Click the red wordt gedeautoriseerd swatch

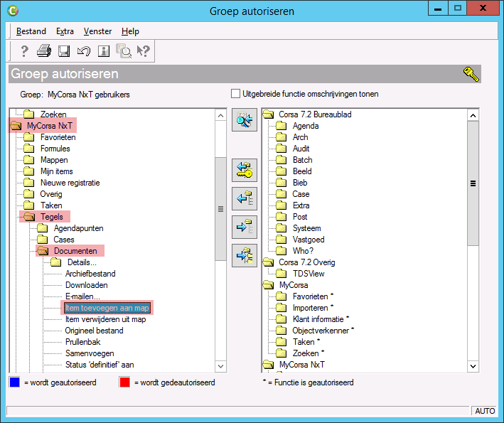(x=124, y=382)
